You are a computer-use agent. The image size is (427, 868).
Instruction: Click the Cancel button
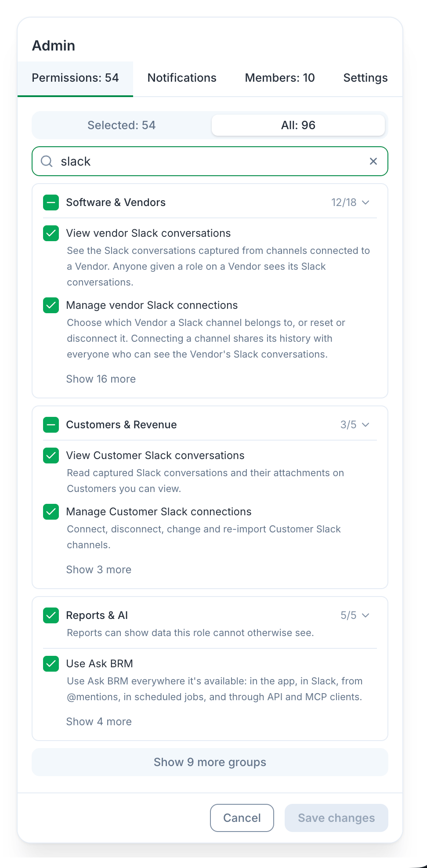(x=242, y=818)
